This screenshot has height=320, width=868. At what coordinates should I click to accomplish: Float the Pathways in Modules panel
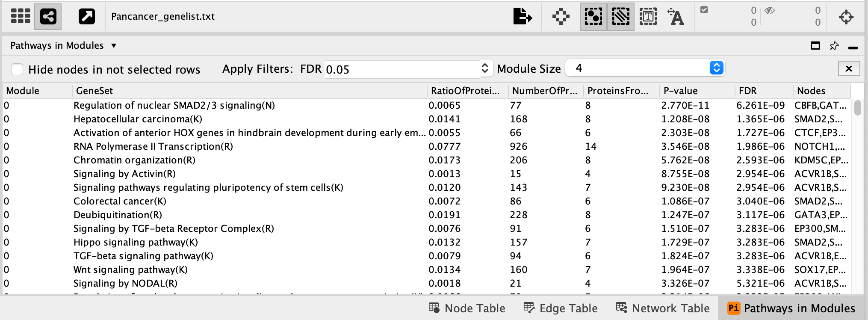coord(815,46)
